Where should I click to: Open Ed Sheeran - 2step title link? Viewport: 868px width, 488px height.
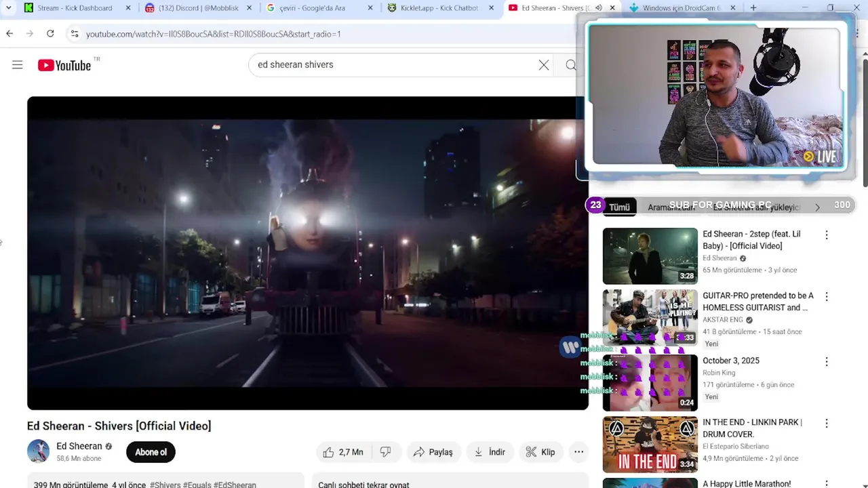coord(751,240)
